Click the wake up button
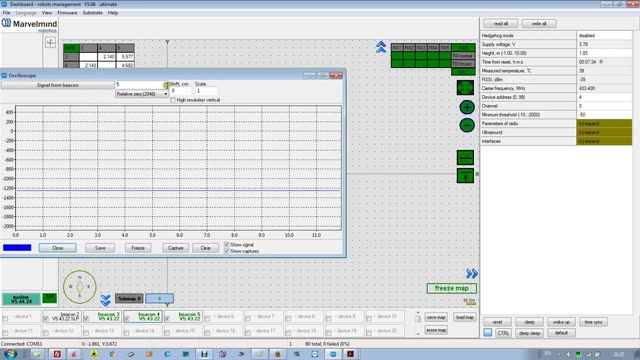640x360 pixels. point(561,322)
